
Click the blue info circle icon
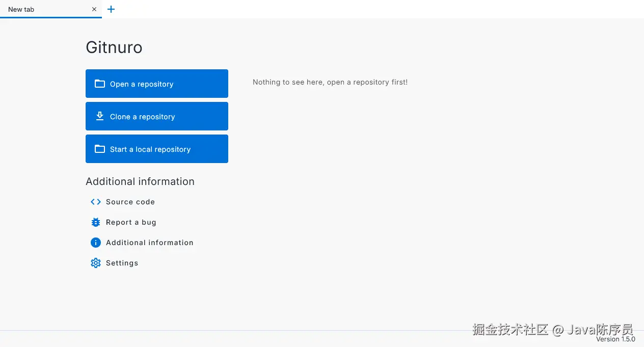96,243
